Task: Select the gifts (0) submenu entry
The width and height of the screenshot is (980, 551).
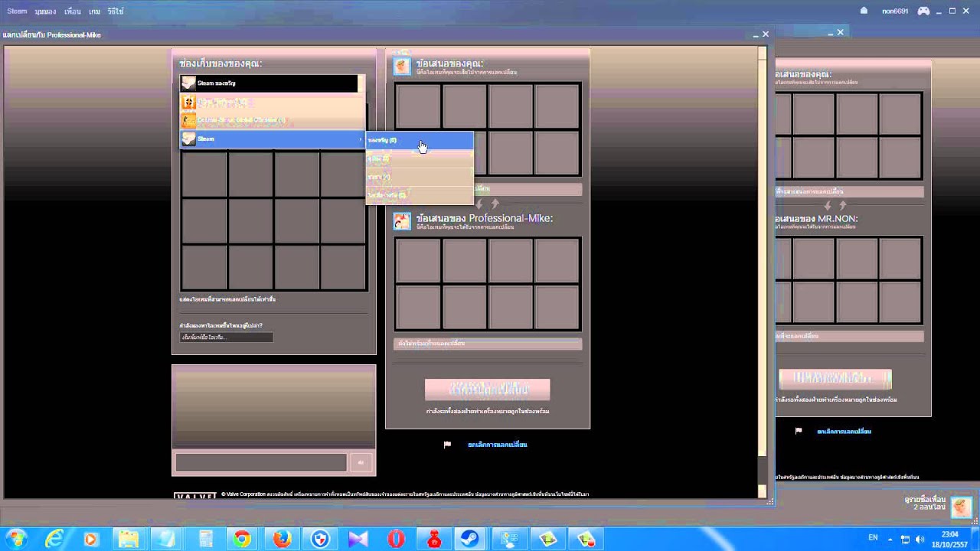Action: click(x=419, y=140)
